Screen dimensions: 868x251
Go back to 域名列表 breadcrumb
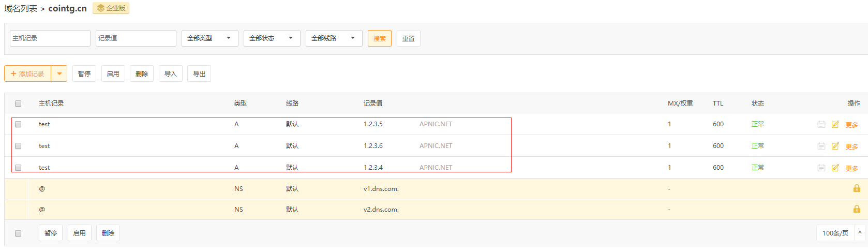(x=21, y=9)
